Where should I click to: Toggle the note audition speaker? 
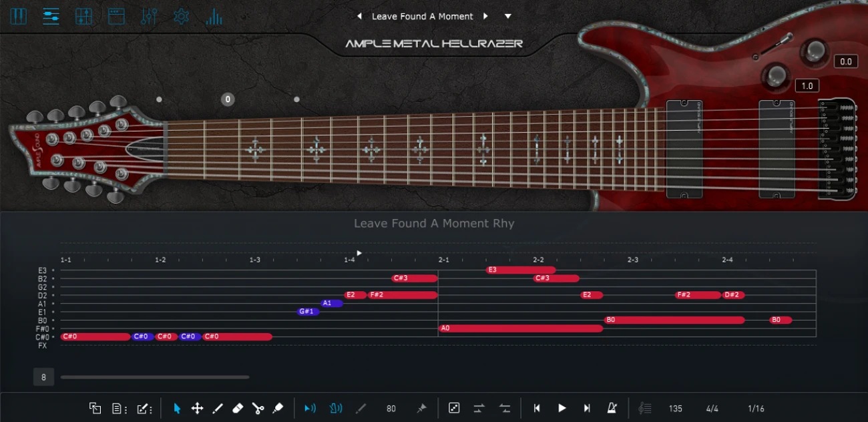[310, 408]
